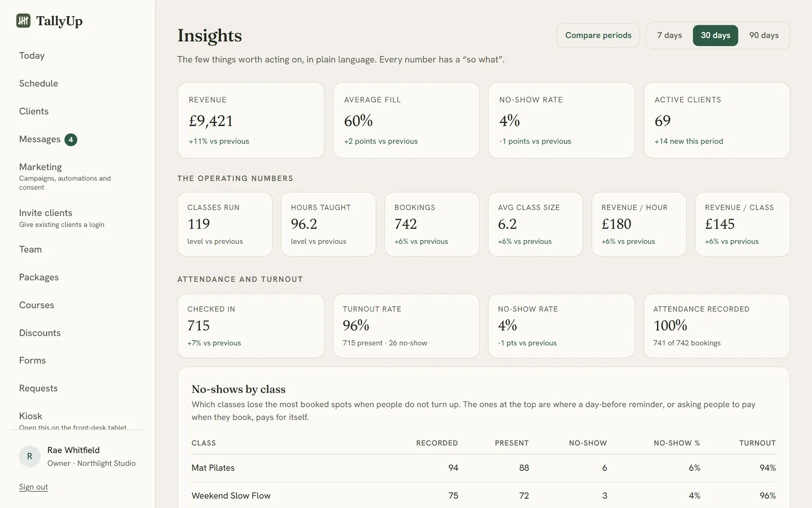
Task: Select the Turnout Rate 96% card
Action: (x=406, y=326)
